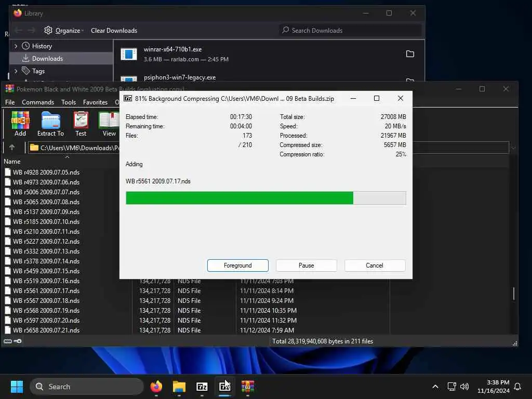Click the winrar-x64-710b1.exe file thumbnail

click(x=129, y=54)
